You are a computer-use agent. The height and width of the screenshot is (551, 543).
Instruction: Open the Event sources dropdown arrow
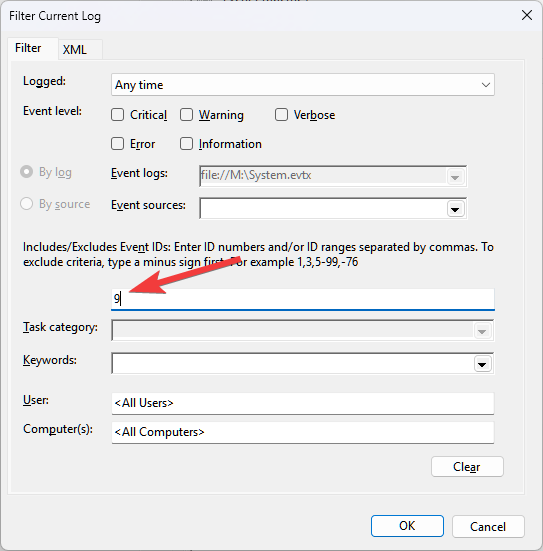(x=455, y=209)
